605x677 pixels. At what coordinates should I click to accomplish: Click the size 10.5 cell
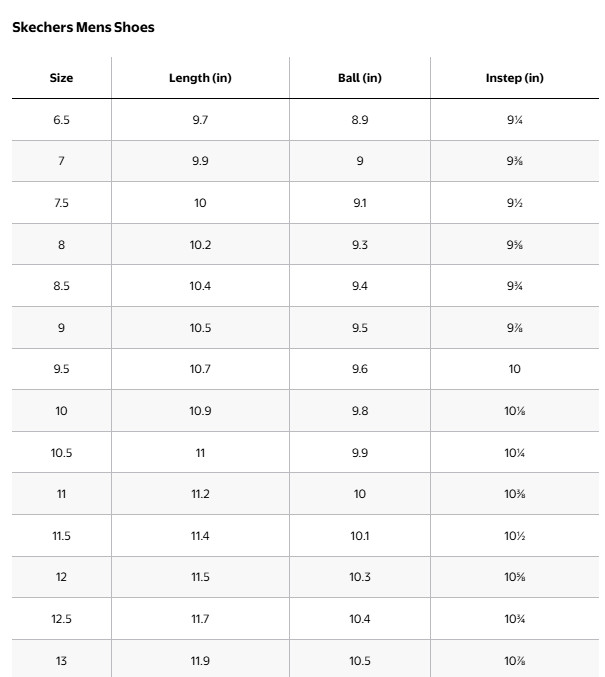click(61, 452)
